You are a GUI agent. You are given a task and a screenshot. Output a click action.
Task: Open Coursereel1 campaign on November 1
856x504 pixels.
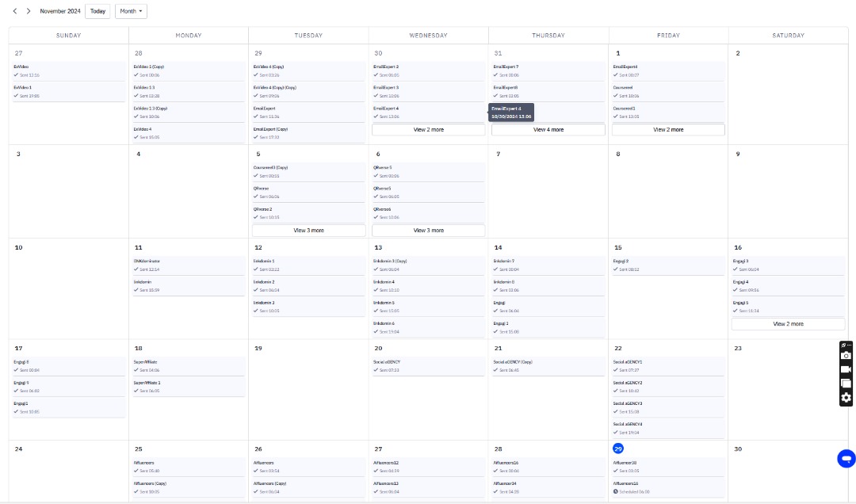[x=668, y=113]
